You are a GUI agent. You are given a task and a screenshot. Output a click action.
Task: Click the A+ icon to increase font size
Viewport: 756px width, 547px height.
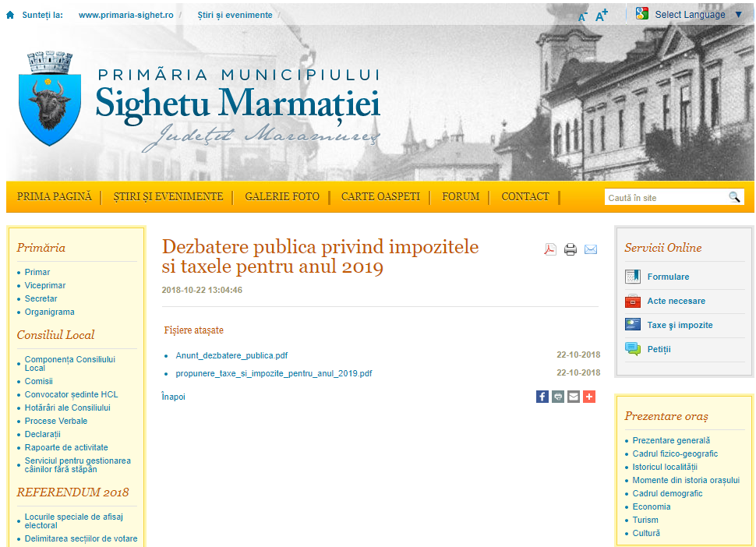[x=601, y=14]
